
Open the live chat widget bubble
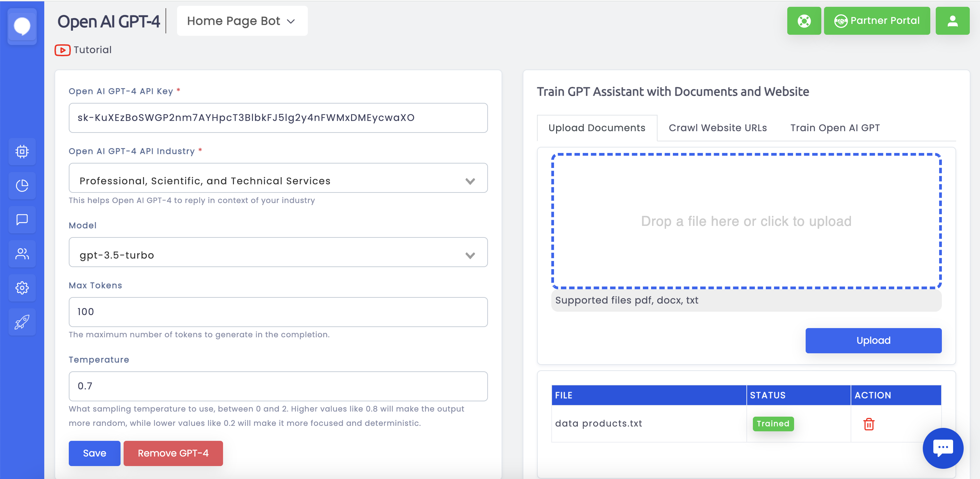click(943, 448)
